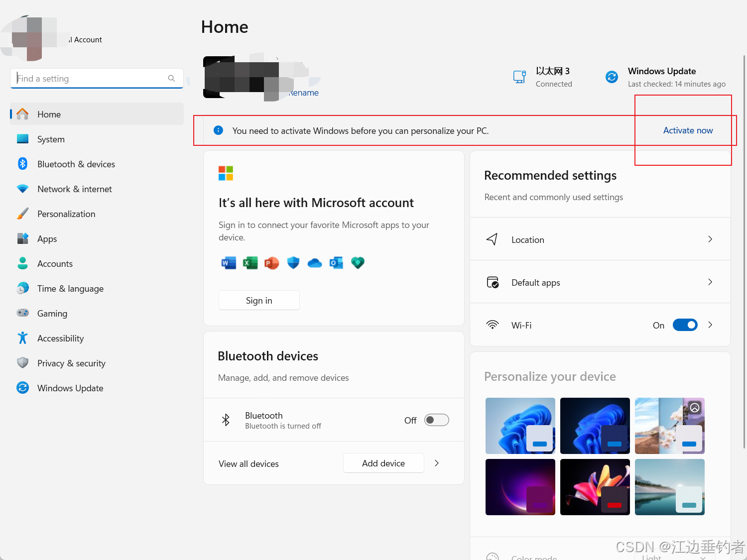The width and height of the screenshot is (747, 560).
Task: Click the Family Safety heart icon
Action: click(x=358, y=263)
